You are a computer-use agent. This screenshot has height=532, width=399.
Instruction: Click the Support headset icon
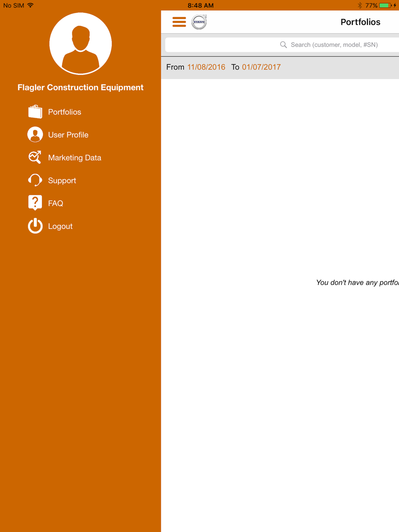coord(35,180)
